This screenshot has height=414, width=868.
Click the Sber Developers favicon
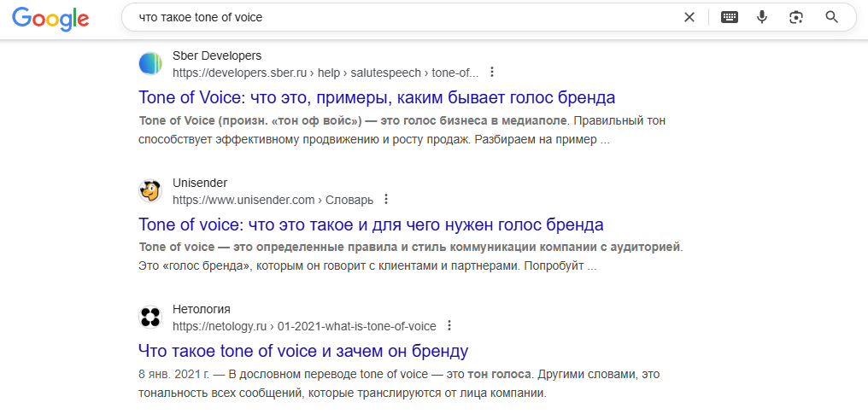click(150, 64)
